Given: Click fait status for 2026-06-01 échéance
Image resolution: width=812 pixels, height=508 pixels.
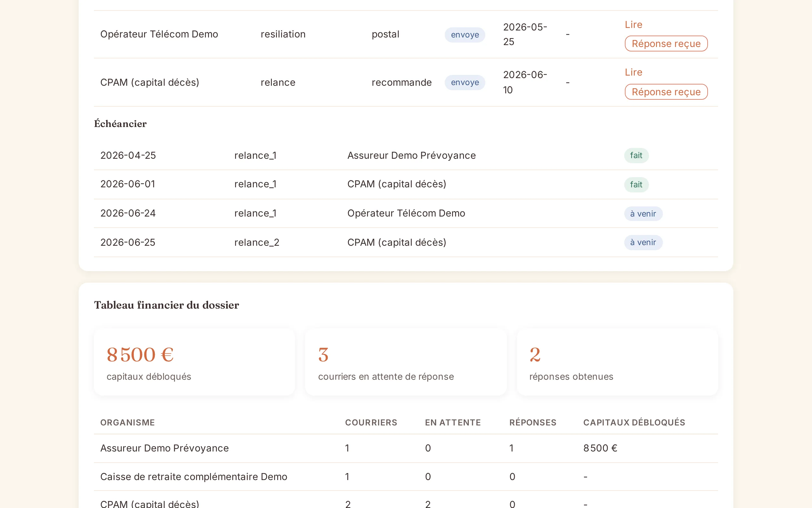Looking at the screenshot, I should click(636, 184).
